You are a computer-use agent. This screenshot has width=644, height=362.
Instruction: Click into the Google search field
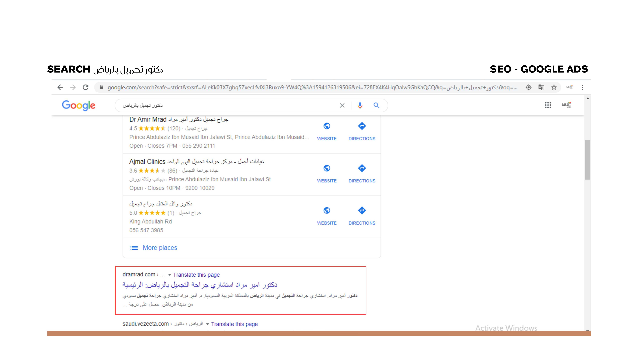229,105
